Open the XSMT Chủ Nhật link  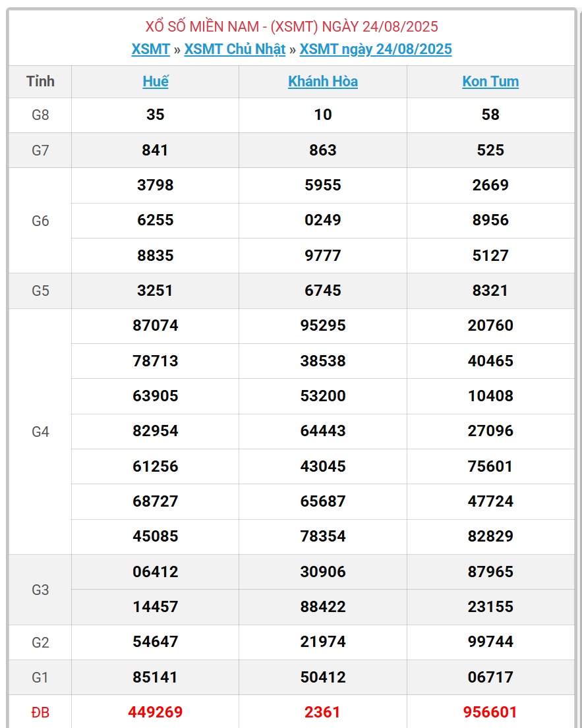click(x=235, y=49)
